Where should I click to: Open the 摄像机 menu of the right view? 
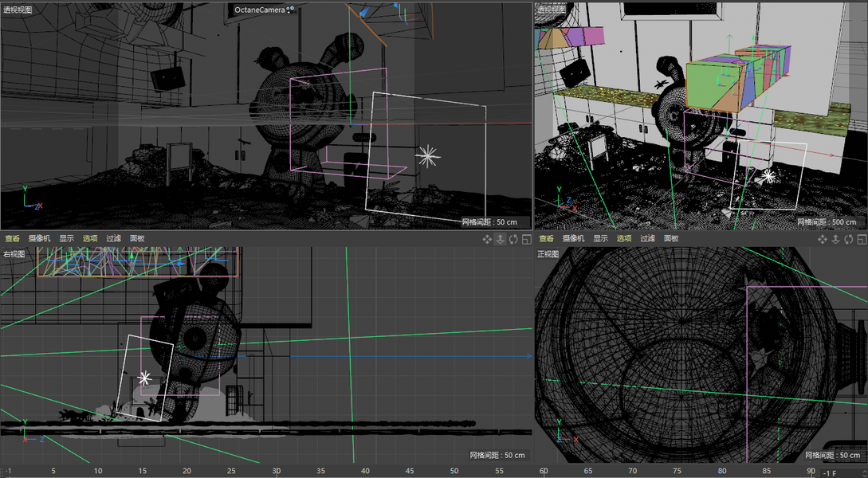pyautogui.click(x=39, y=238)
